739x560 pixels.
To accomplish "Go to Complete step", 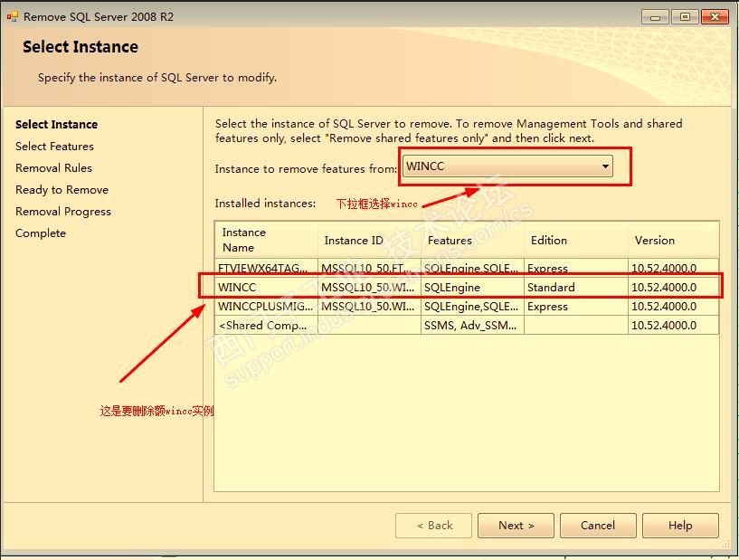I will tap(41, 233).
